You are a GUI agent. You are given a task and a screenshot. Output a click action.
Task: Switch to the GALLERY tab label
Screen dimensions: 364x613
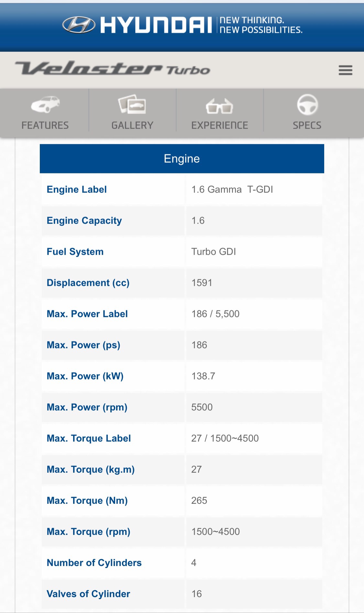click(x=132, y=125)
